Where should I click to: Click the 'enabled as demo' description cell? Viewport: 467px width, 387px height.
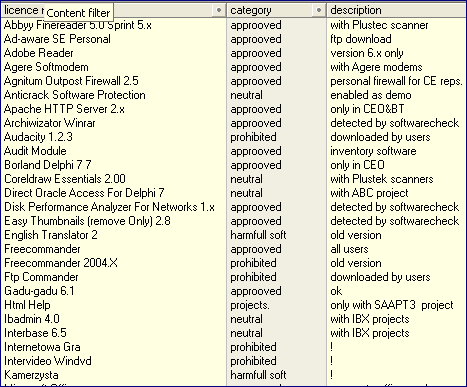click(371, 95)
